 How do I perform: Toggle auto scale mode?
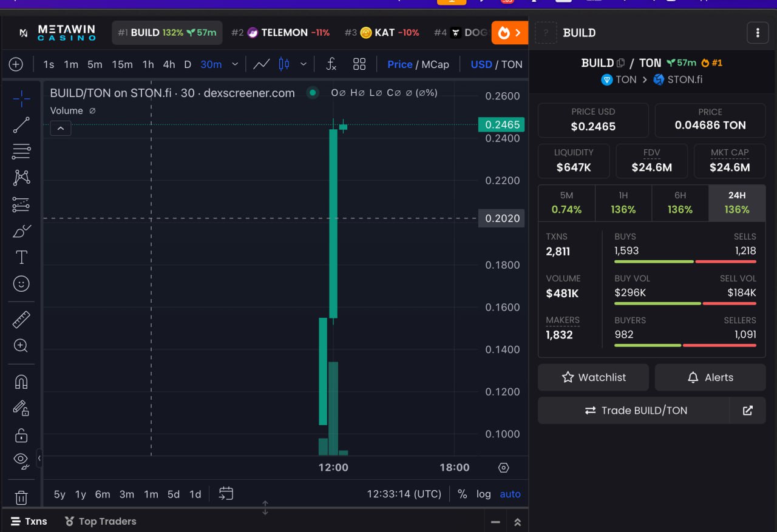510,494
